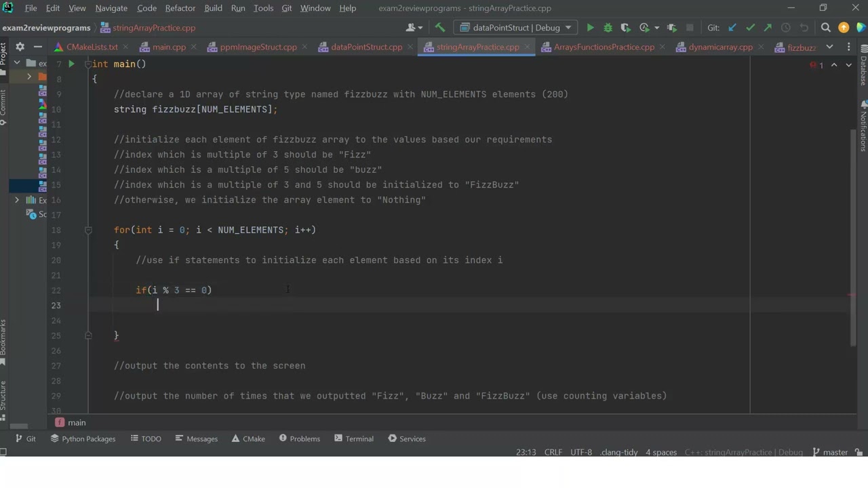This screenshot has height=488, width=868.
Task: Commit changes with Git checkmark
Action: (x=750, y=28)
